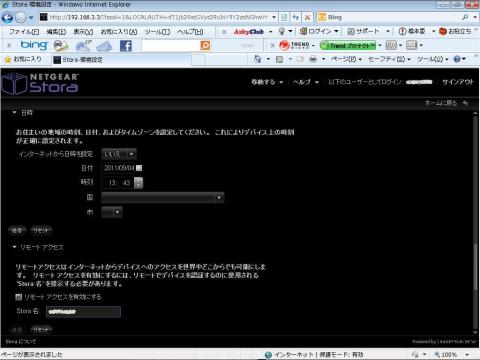Click the サポート toolbar button
Viewport: 480px width, 360px height.
(x=368, y=31)
